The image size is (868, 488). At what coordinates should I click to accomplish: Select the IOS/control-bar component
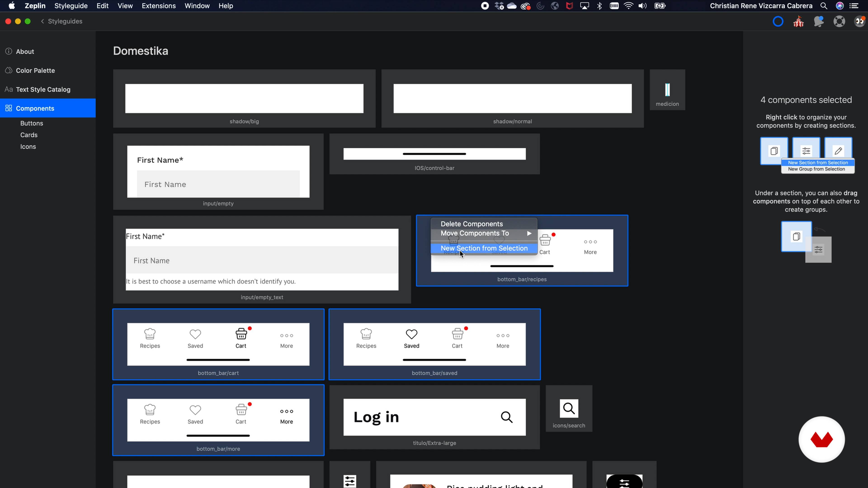[x=434, y=154]
